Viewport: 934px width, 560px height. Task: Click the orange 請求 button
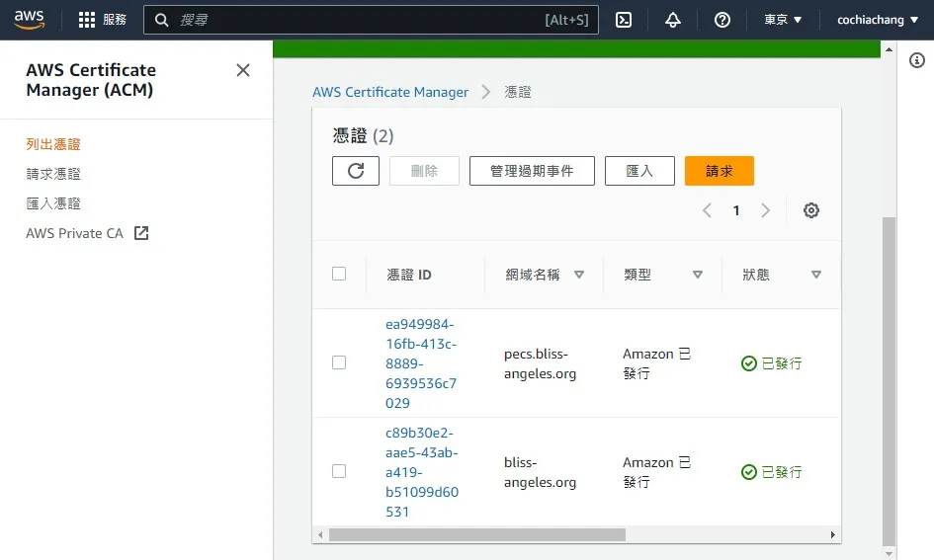tap(719, 171)
